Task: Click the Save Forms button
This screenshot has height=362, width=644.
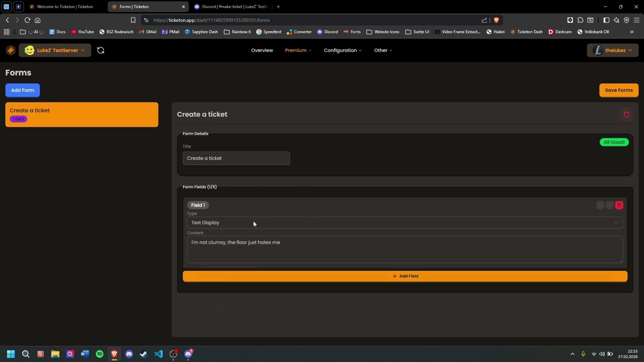Action: click(x=619, y=90)
